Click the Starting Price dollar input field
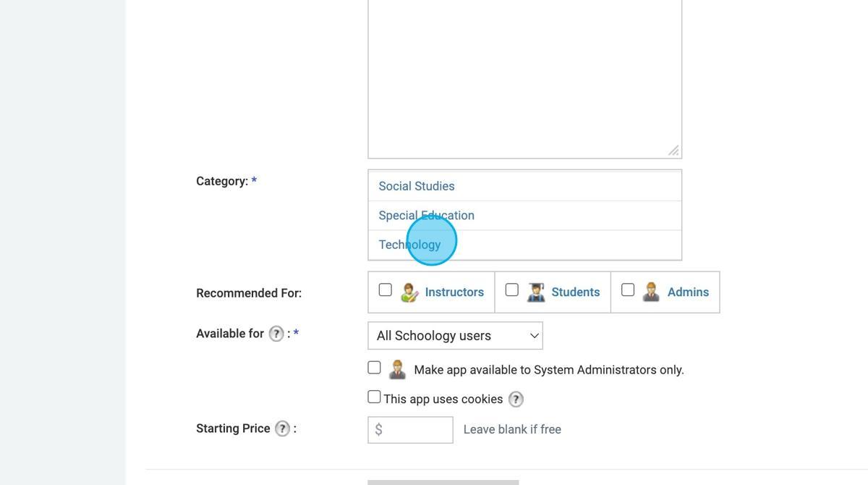Viewport: 868px width, 485px height. tap(410, 429)
